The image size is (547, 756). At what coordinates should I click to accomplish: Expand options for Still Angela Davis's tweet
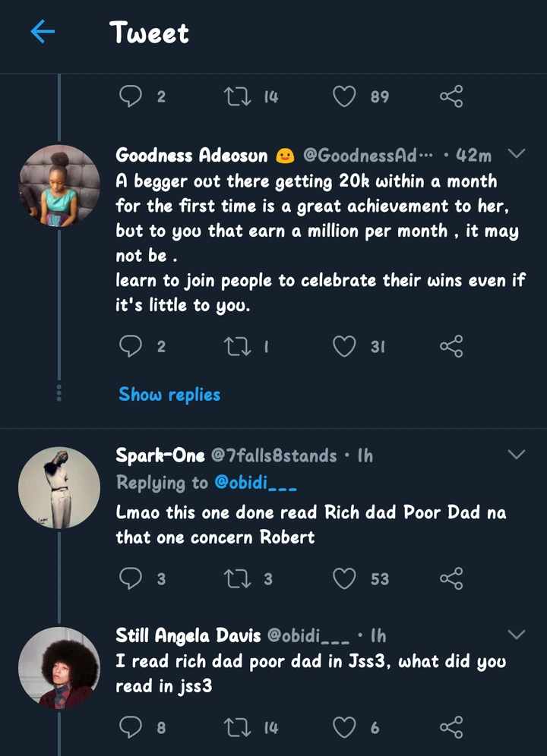click(517, 634)
